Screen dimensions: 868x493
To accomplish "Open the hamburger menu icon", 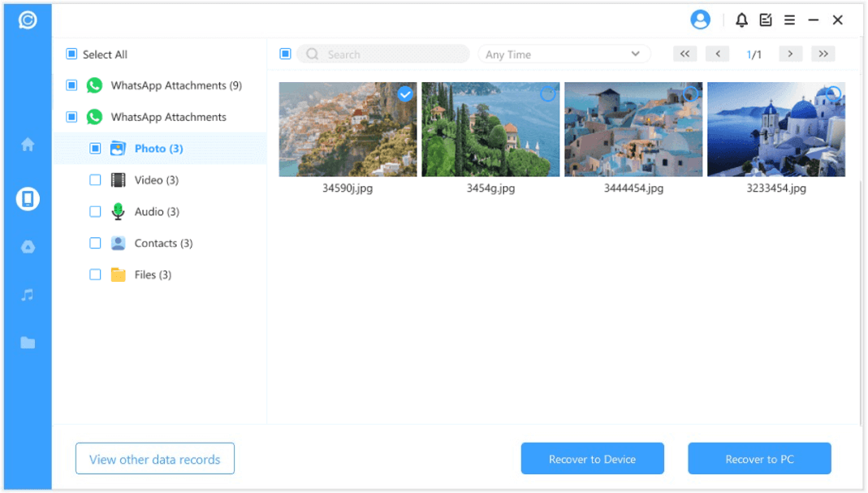I will click(789, 20).
